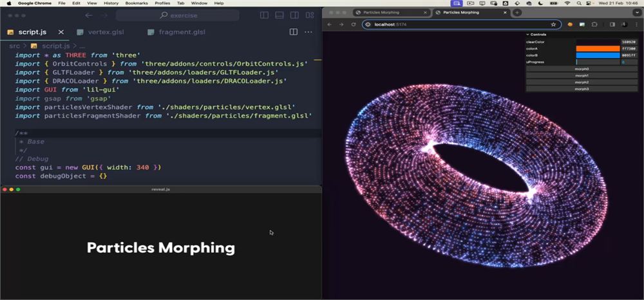This screenshot has width=644, height=300.
Task: Reload the localhost page in Chrome
Action: (x=353, y=24)
